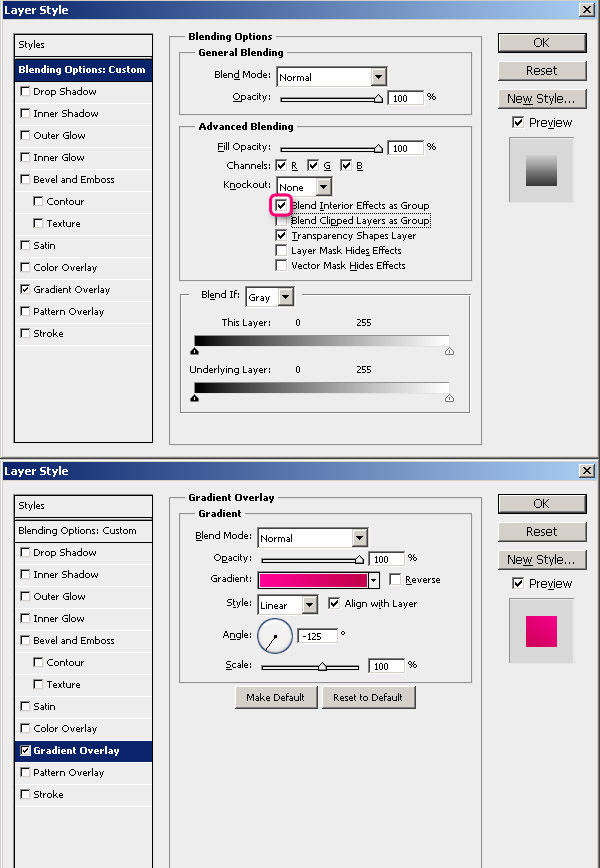This screenshot has height=868, width=600.
Task: Toggle the R channel checkbox
Action: click(281, 165)
